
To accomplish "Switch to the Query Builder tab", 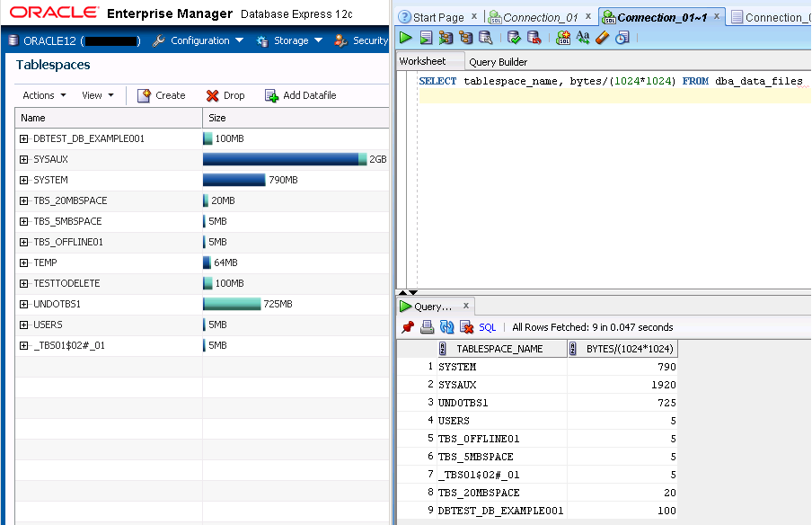I will point(499,62).
